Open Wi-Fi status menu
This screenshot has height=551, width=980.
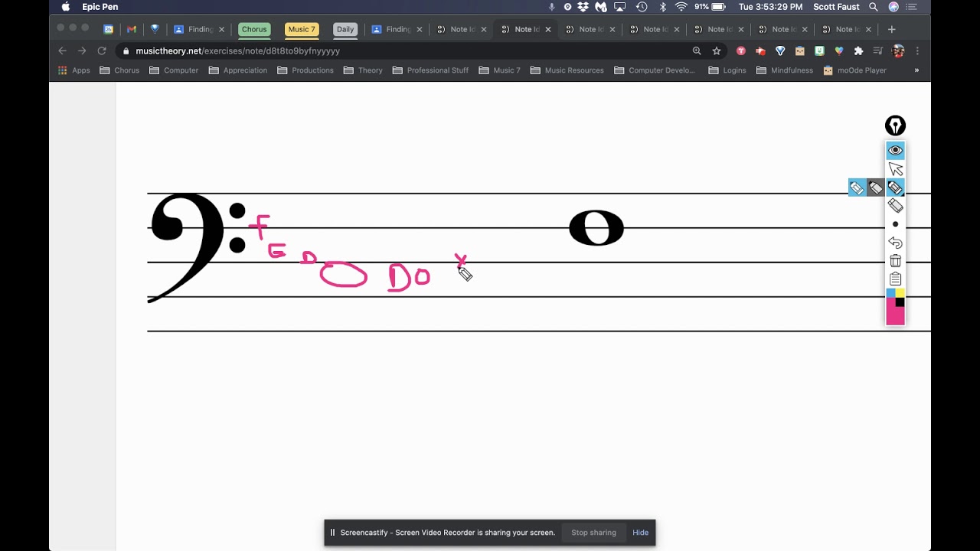[x=681, y=7]
